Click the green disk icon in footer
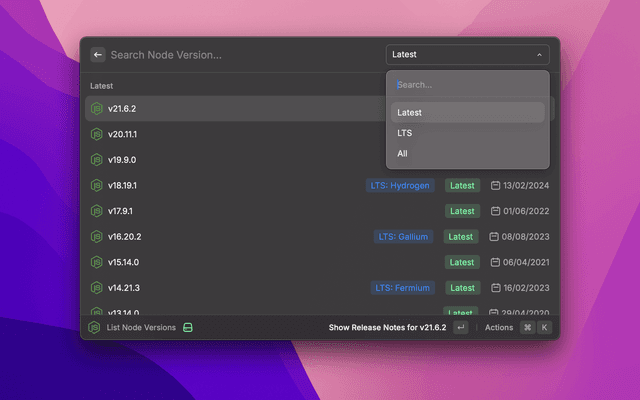Viewport: 640px width, 400px height. tap(187, 328)
